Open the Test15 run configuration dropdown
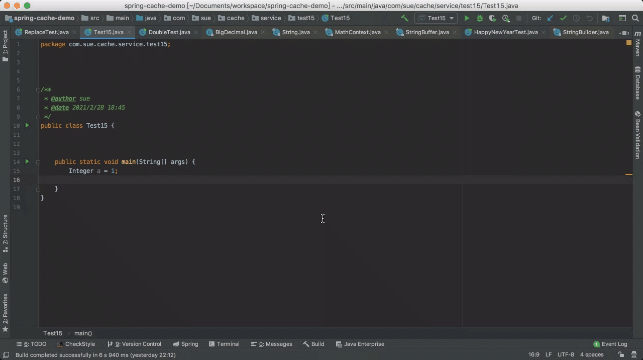The height and width of the screenshot is (360, 643). 436,18
